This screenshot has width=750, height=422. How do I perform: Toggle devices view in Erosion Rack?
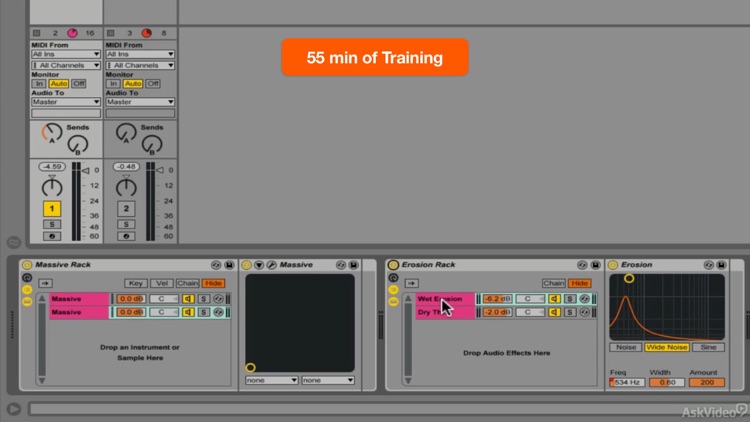[393, 301]
